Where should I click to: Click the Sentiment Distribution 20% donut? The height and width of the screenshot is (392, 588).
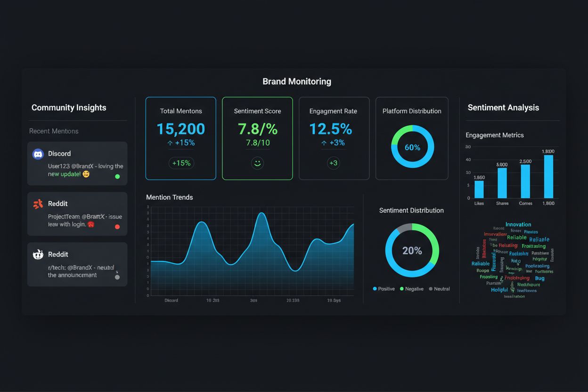coord(412,250)
